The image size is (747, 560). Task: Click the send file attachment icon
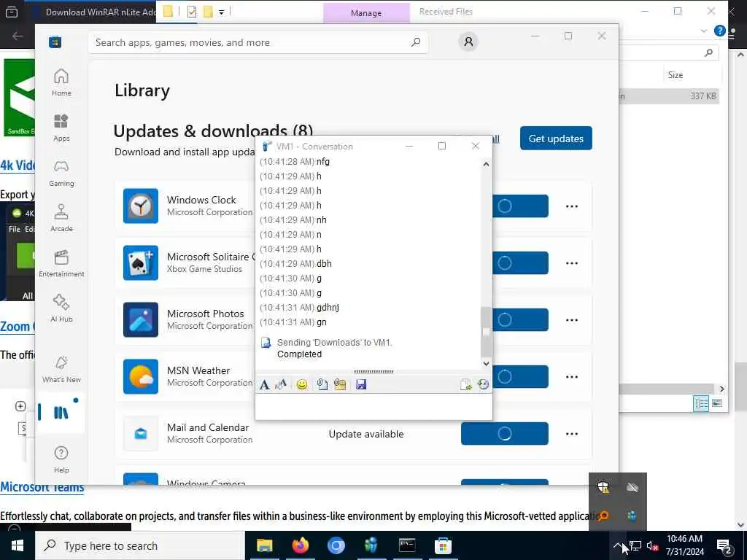point(322,384)
